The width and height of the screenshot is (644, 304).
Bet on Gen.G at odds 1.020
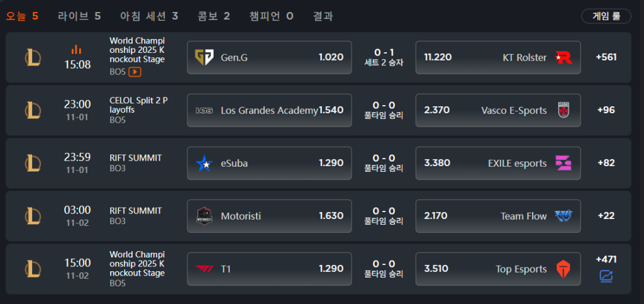[x=269, y=57]
